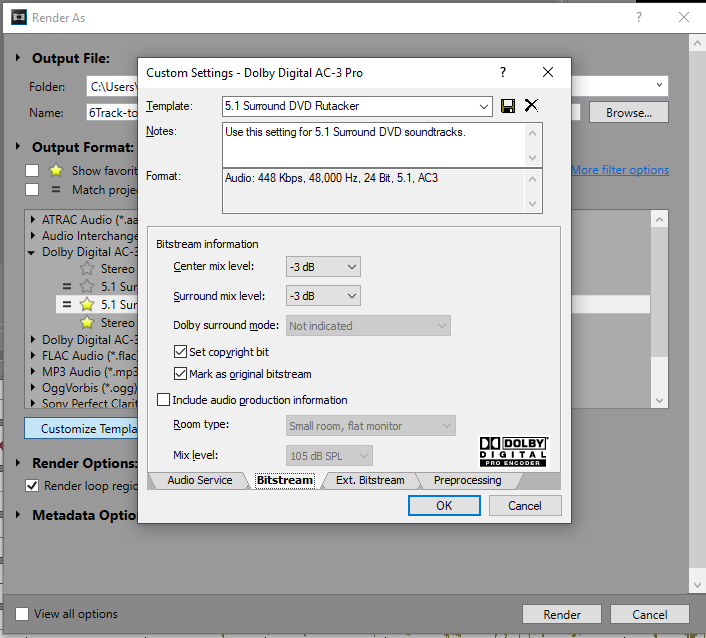Click Cancel in Render As window

650,615
